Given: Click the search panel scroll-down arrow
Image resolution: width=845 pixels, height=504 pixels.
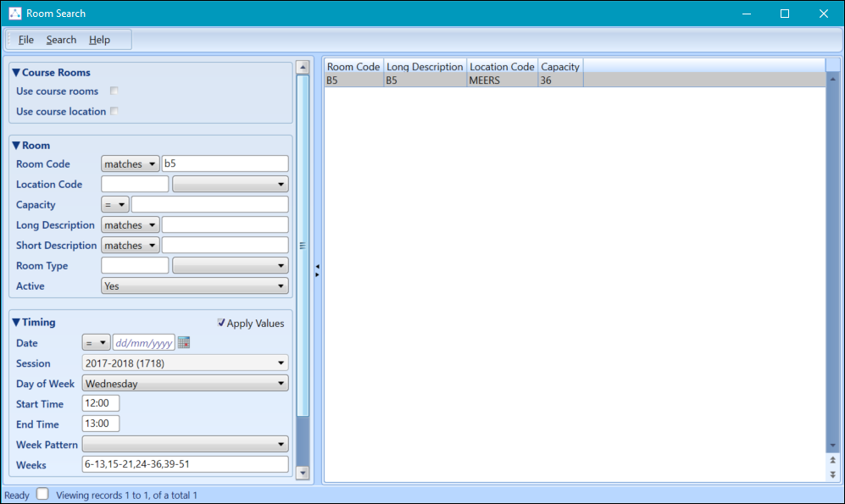Looking at the screenshot, I should (303, 473).
